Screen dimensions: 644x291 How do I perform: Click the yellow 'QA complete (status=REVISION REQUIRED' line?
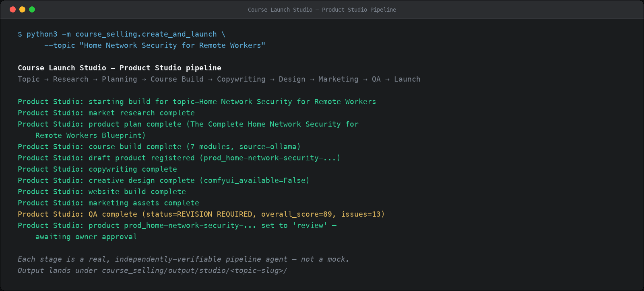201,214
